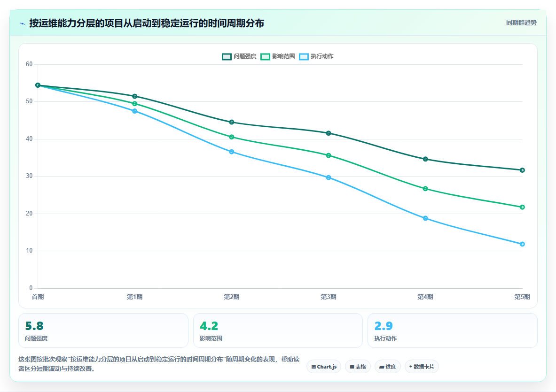
Task: Click the 60 y-axis tick label
Action: 29,64
